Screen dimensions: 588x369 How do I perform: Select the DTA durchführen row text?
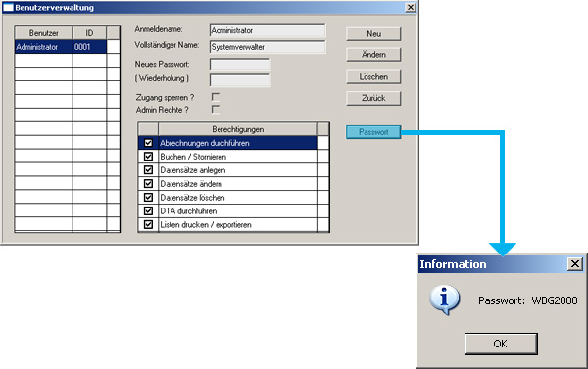point(188,211)
